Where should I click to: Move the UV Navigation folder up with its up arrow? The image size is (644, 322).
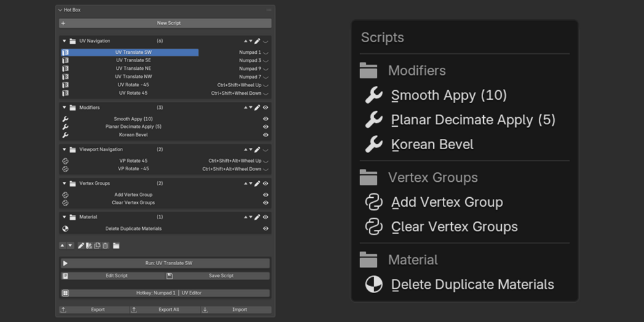click(x=245, y=41)
